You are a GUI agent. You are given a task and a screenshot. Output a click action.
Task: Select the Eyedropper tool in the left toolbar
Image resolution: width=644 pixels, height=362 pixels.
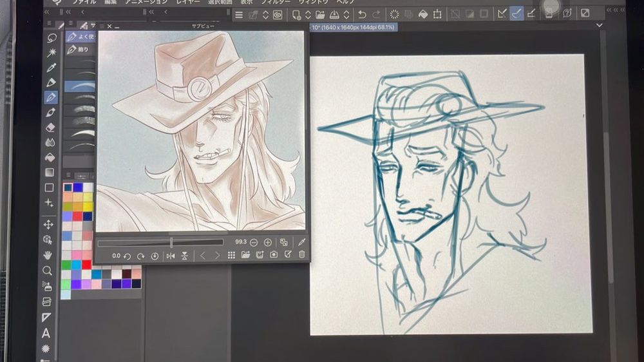point(50,68)
